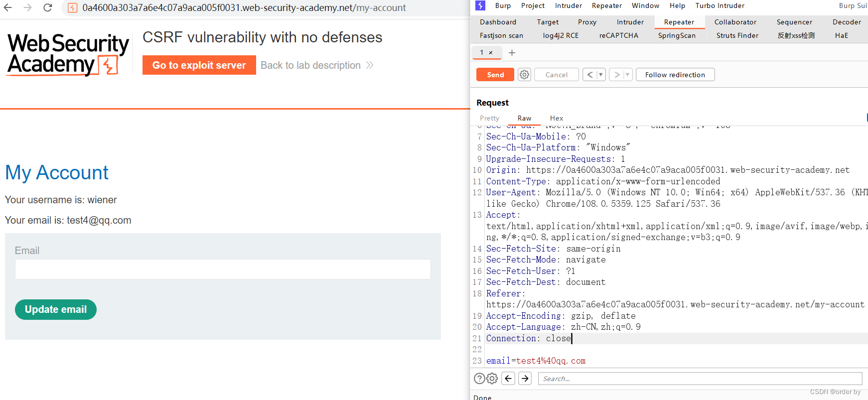Open Repeater send settings gear icon

click(x=524, y=75)
